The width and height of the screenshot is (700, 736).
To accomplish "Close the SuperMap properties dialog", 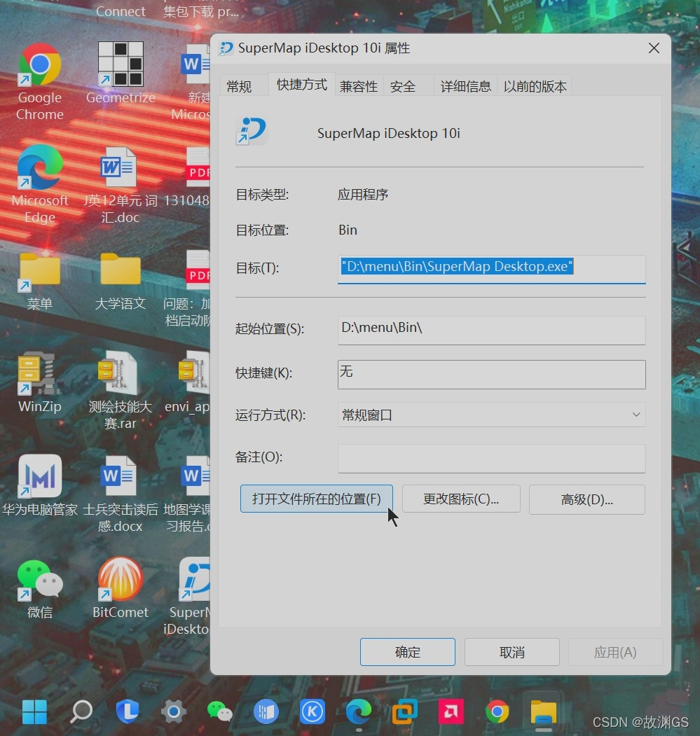I will 654,48.
